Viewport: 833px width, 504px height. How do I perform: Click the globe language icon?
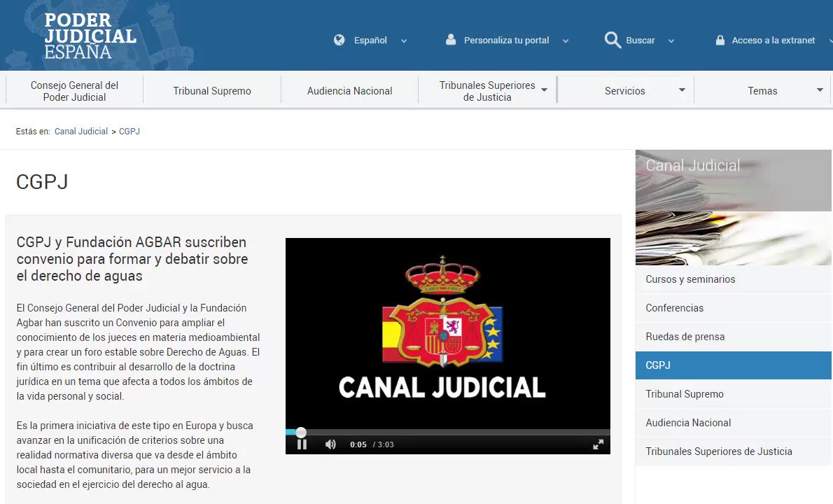(339, 40)
